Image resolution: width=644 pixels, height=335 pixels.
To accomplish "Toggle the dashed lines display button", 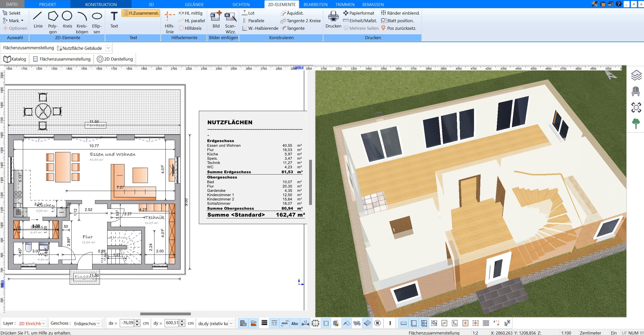I will coord(274,323).
